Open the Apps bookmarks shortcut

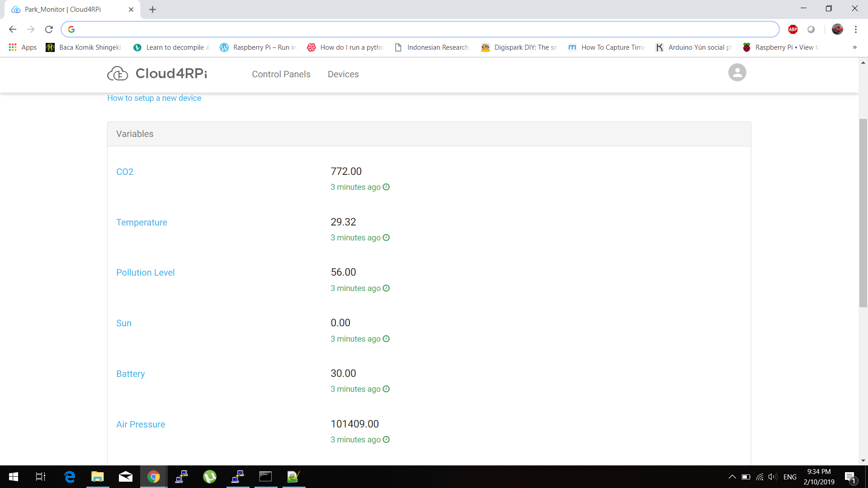23,47
